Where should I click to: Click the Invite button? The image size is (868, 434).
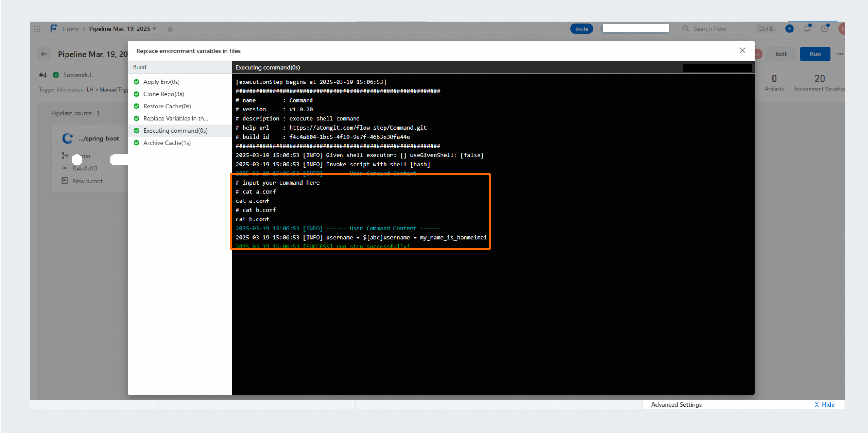[x=581, y=29]
